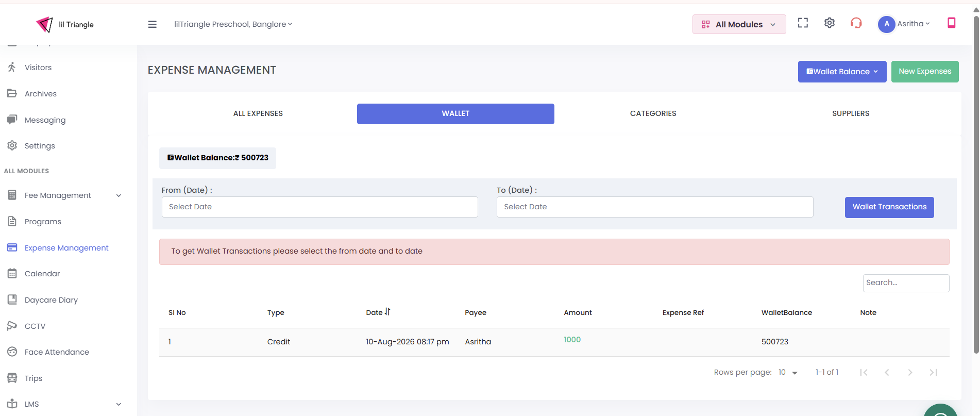The height and width of the screenshot is (416, 980).
Task: Click the From (Date) input field
Action: (x=319, y=207)
